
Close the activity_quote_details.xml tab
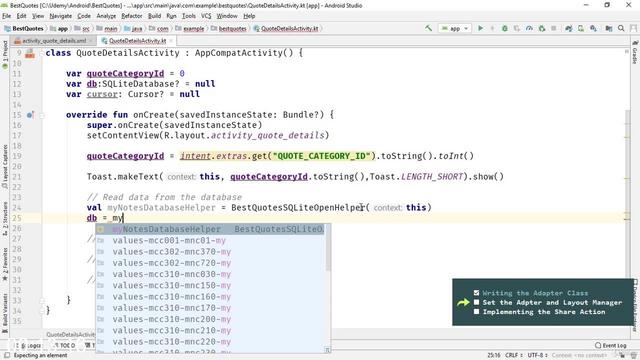pos(91,41)
